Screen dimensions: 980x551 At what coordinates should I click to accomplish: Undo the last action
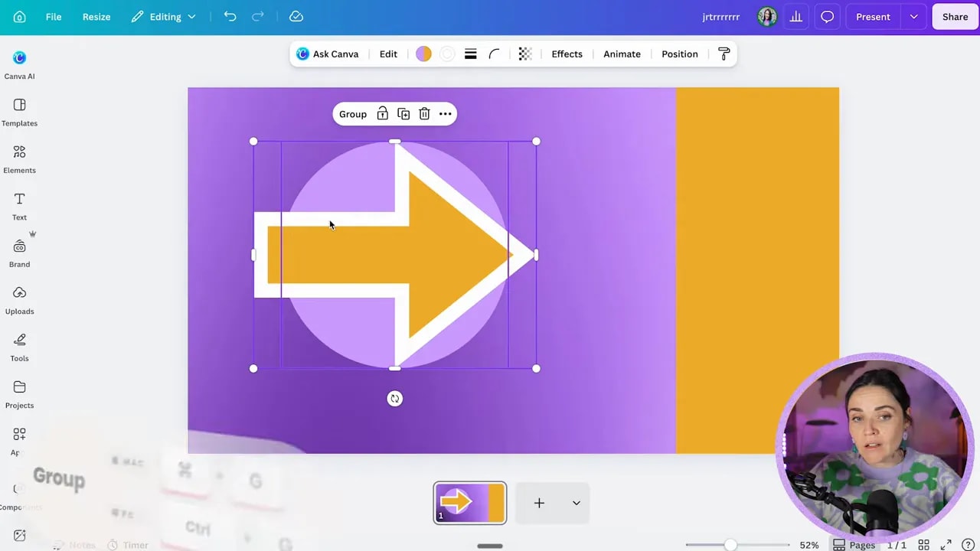pos(230,17)
